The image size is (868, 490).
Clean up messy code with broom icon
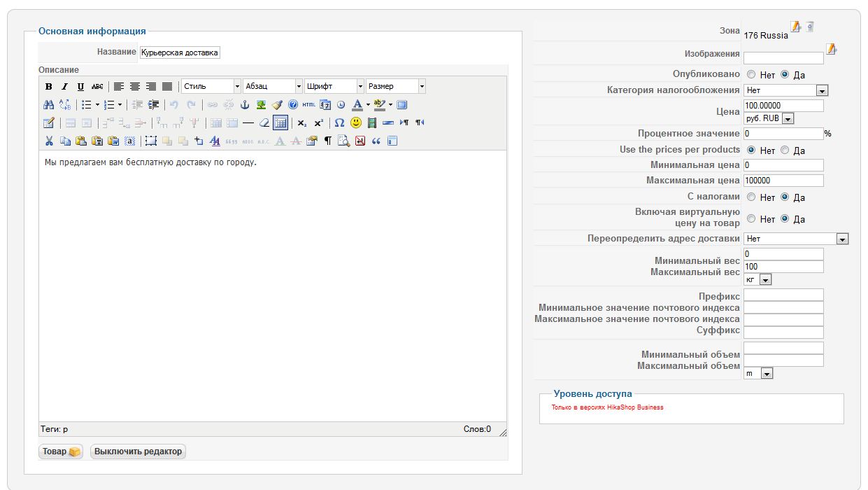coord(277,105)
